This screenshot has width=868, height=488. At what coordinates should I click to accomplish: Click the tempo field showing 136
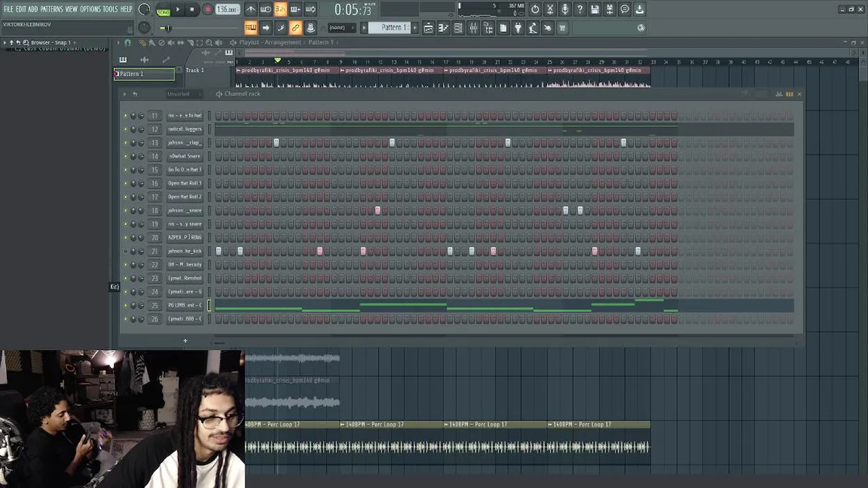pyautogui.click(x=227, y=9)
